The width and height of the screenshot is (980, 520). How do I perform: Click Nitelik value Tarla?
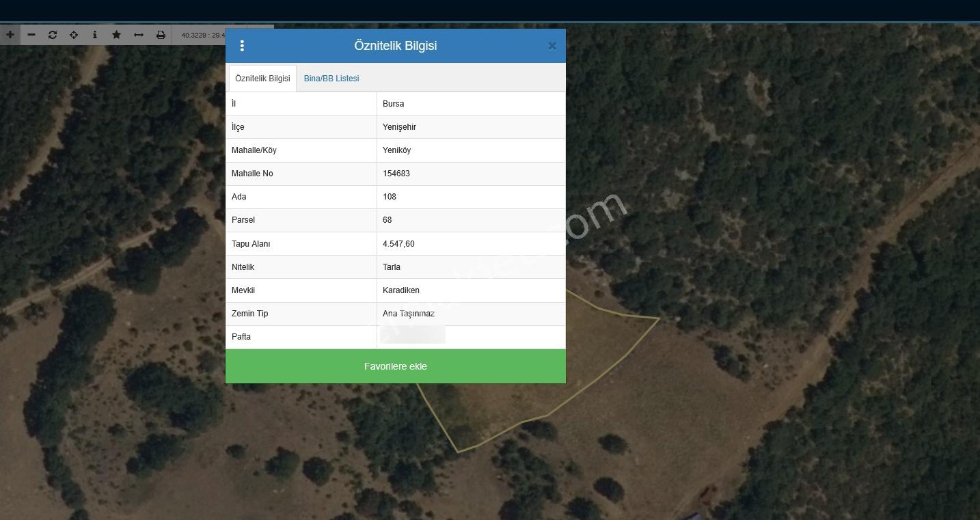(392, 267)
